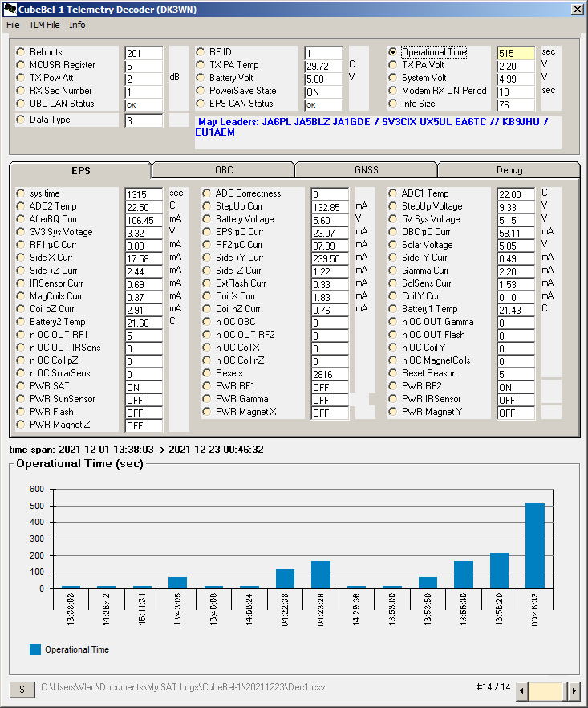Choose the Gamma Curr radio button
Viewport: 588px width, 708px height.
(392, 271)
